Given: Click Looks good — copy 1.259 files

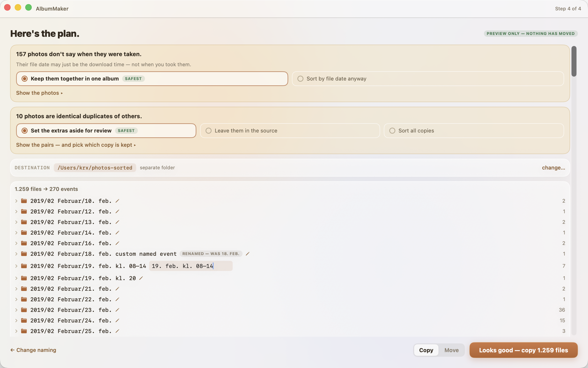Looking at the screenshot, I should [523, 350].
